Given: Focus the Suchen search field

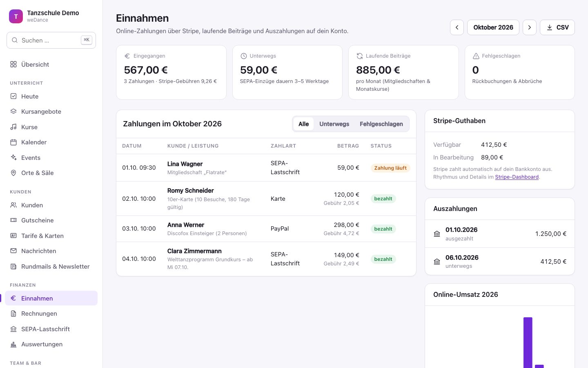Looking at the screenshot, I should [x=51, y=40].
